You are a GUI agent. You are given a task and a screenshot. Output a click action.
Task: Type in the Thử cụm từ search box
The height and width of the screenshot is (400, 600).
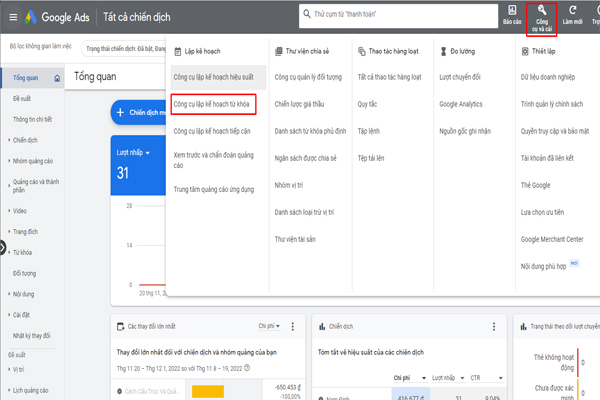398,16
